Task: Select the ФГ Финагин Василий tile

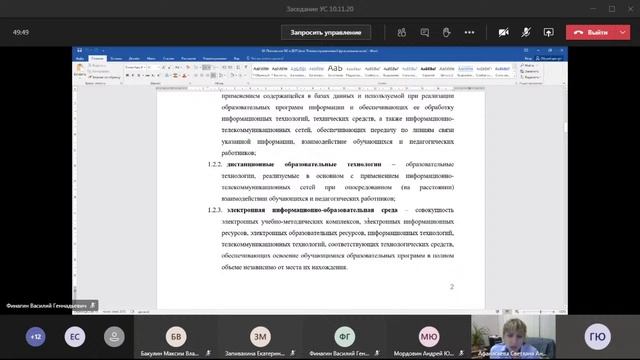Action: pos(344,337)
